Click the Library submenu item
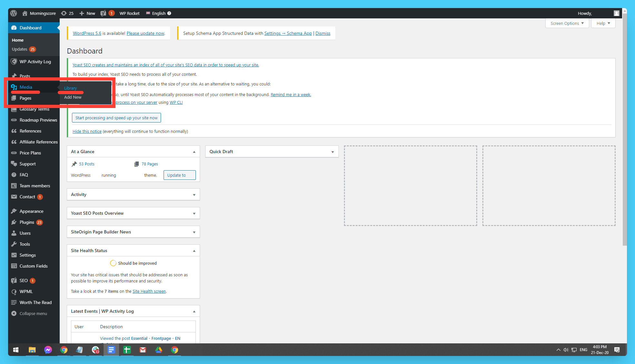Viewport: 635px width, 364px height. (70, 88)
